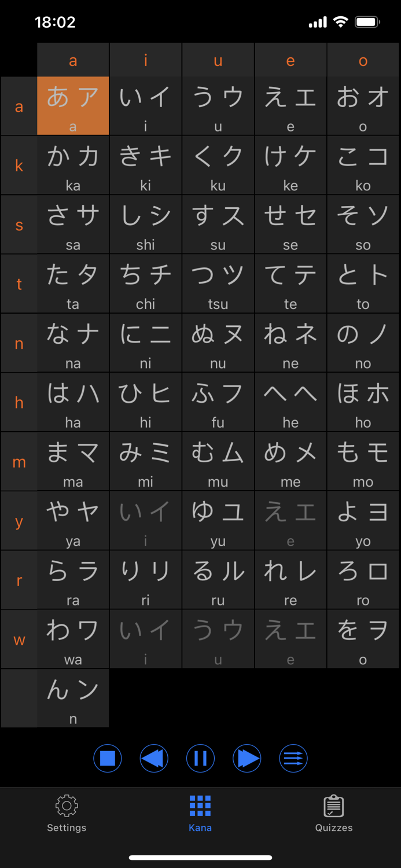401x868 pixels.
Task: Click the 'tsu' kana cell
Action: pyautogui.click(x=218, y=283)
